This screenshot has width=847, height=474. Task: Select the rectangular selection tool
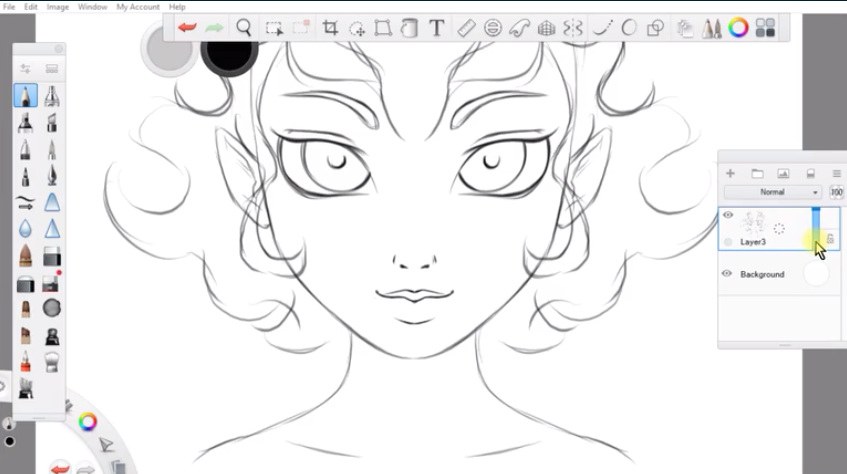pos(274,28)
